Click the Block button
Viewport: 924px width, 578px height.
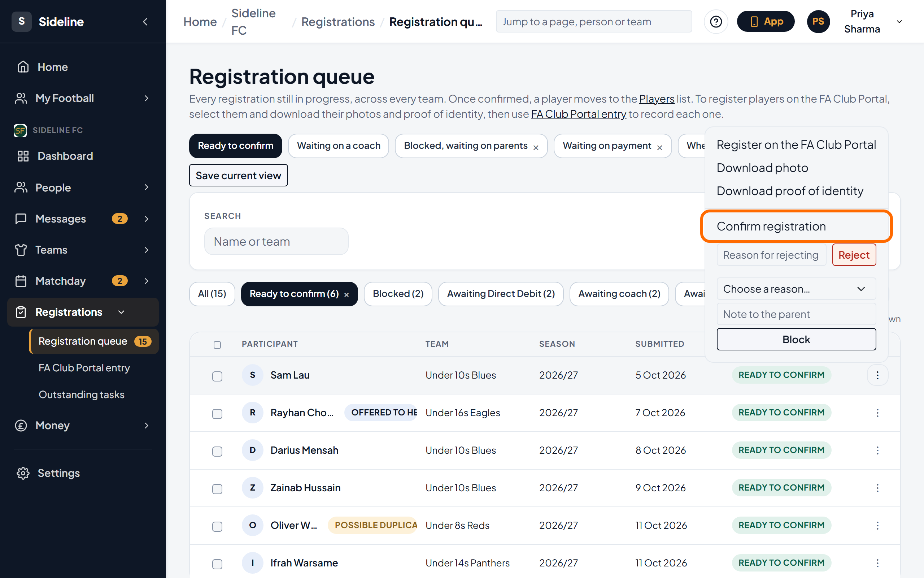coord(796,340)
